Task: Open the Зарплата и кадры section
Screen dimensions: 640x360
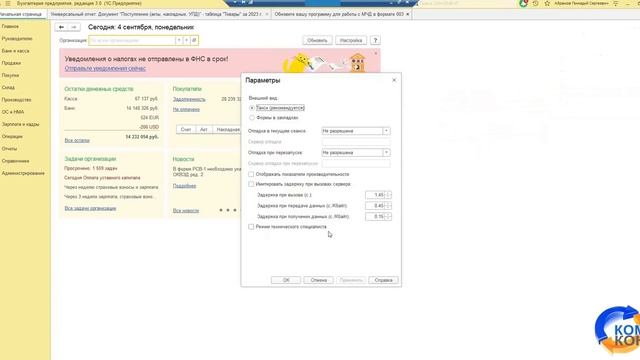Action: click(x=20, y=124)
